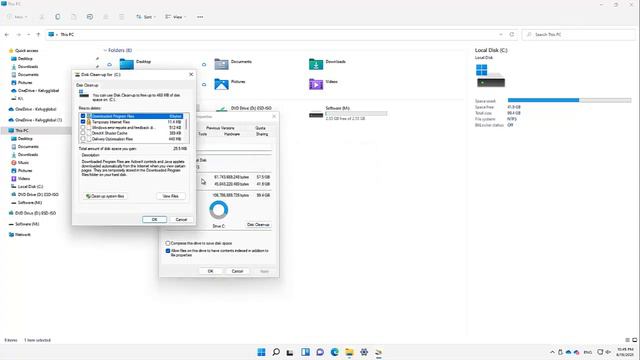Show hidden system tray icons chevron

[x=552, y=352]
